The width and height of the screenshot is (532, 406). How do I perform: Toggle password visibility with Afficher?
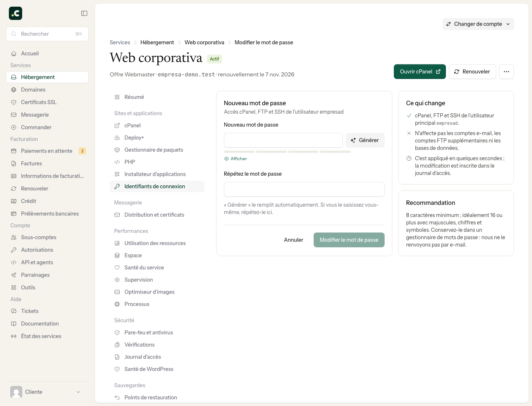[x=235, y=159]
